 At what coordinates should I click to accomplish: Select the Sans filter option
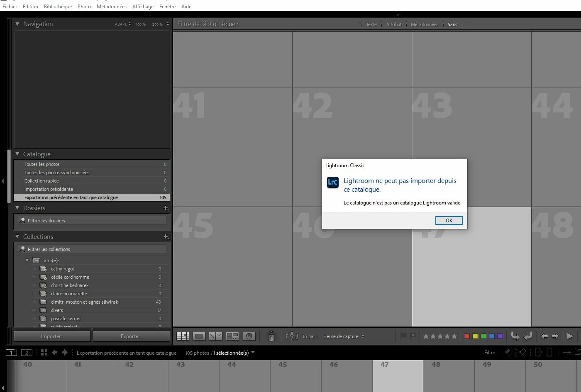452,24
